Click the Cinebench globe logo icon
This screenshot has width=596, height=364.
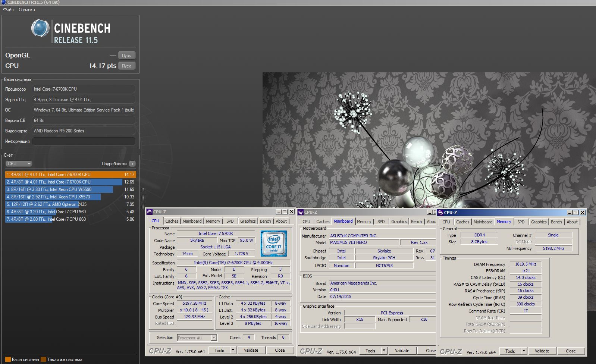[40, 29]
